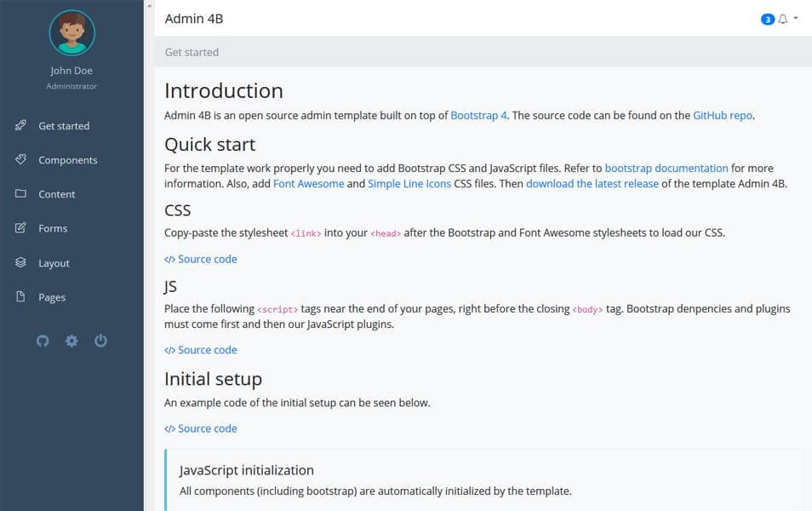The height and width of the screenshot is (511, 812).
Task: Open the Bootstrap 4 link
Action: pyautogui.click(x=477, y=115)
